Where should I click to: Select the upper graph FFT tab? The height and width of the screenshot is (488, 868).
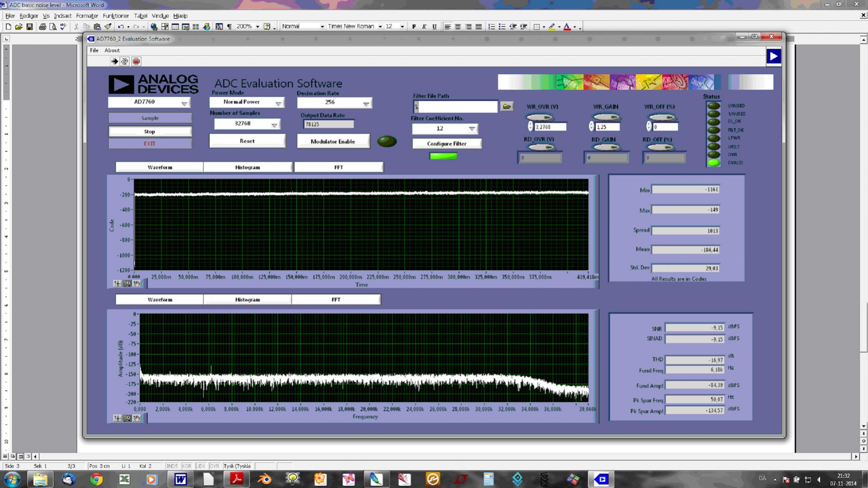click(339, 167)
